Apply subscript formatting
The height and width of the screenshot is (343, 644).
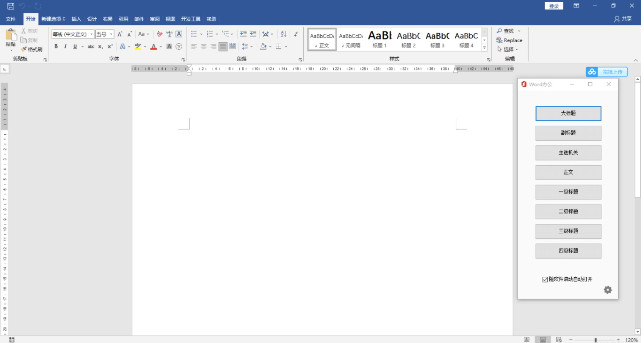[x=100, y=46]
